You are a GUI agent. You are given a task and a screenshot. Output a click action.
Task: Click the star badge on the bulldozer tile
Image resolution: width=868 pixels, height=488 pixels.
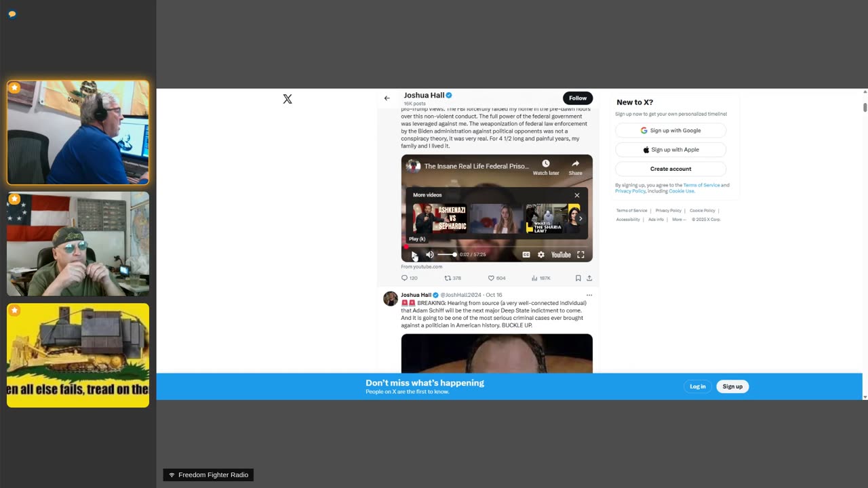click(x=15, y=310)
